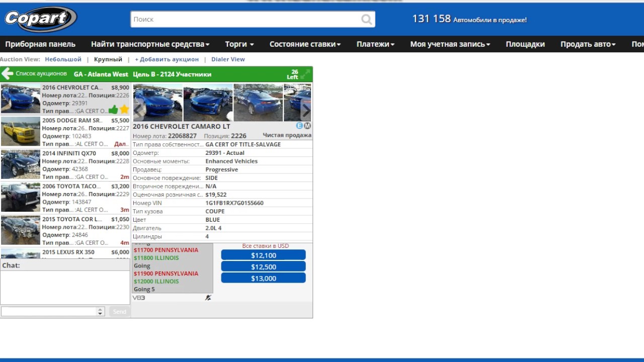Click the chat Send button
Image resolution: width=644 pixels, height=362 pixels.
pos(120,312)
